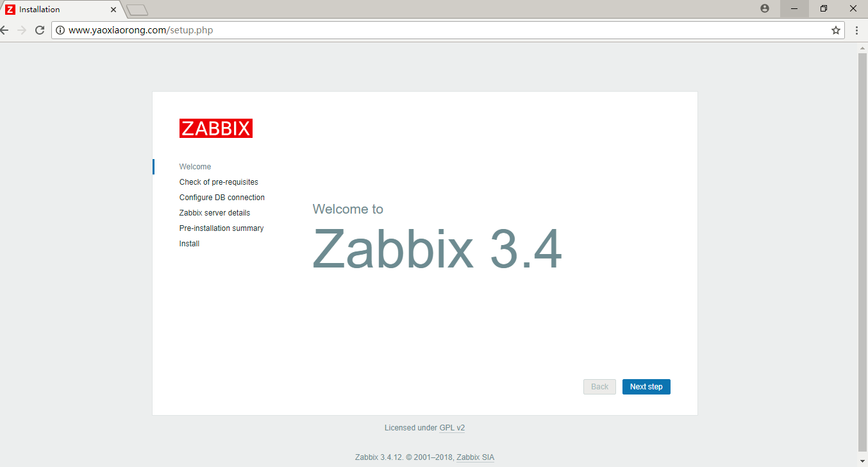
Task: Reload the page with refresh icon
Action: [40, 30]
